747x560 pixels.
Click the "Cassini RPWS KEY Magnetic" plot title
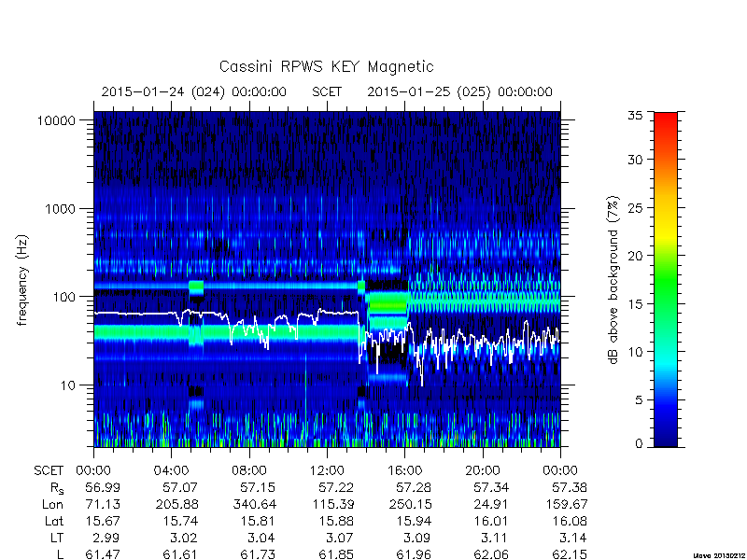(326, 67)
